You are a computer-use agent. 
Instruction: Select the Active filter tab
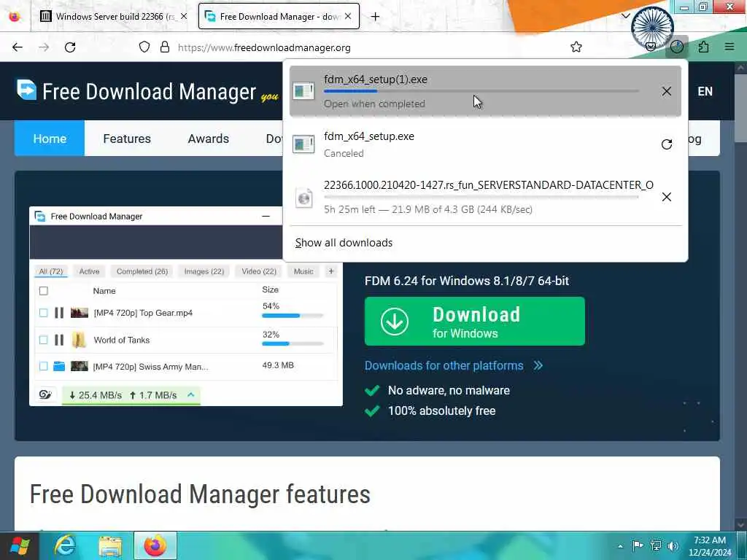pyautogui.click(x=89, y=271)
